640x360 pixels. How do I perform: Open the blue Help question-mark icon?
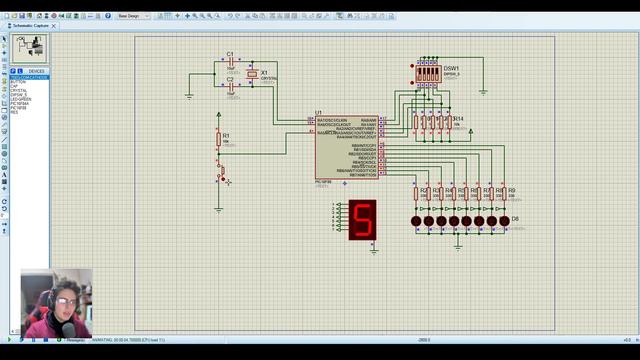[x=108, y=16]
